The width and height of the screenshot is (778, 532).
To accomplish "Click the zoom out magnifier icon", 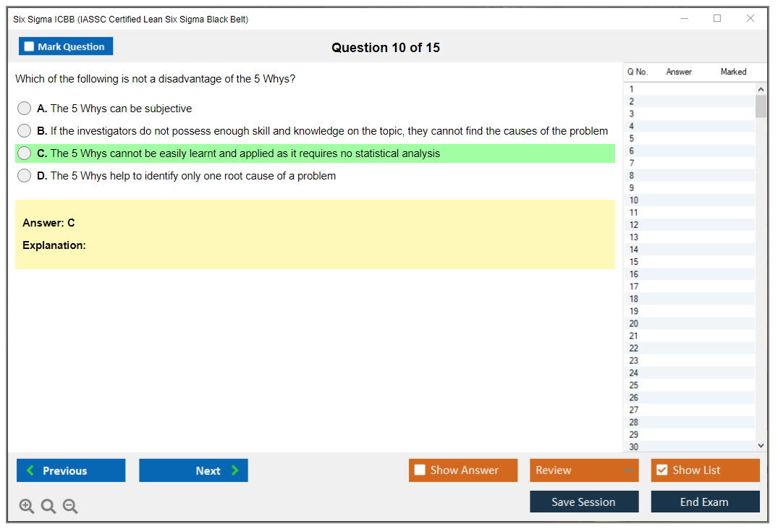I will (70, 507).
